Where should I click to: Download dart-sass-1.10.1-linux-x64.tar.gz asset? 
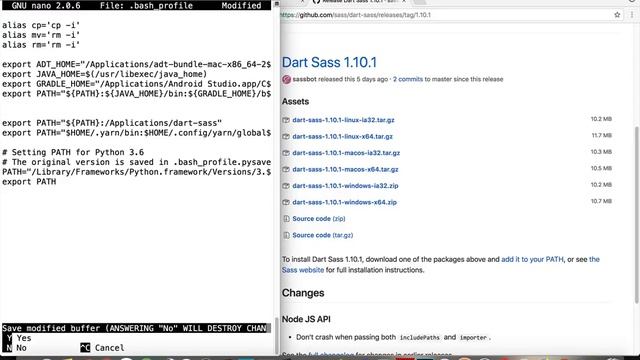tap(342, 136)
